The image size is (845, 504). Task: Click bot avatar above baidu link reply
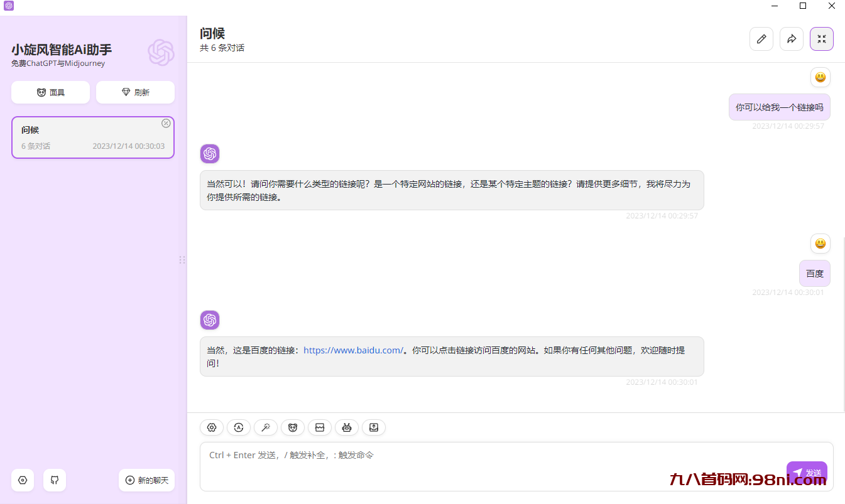pyautogui.click(x=210, y=320)
